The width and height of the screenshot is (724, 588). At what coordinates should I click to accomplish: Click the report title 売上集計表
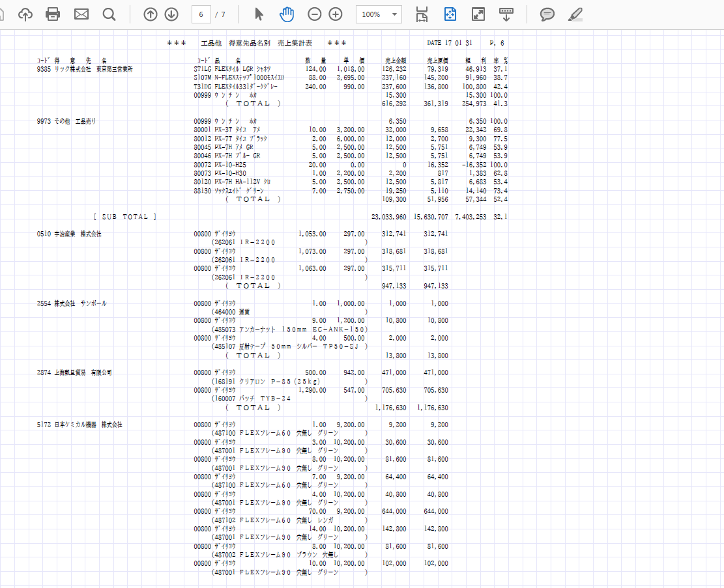click(295, 43)
